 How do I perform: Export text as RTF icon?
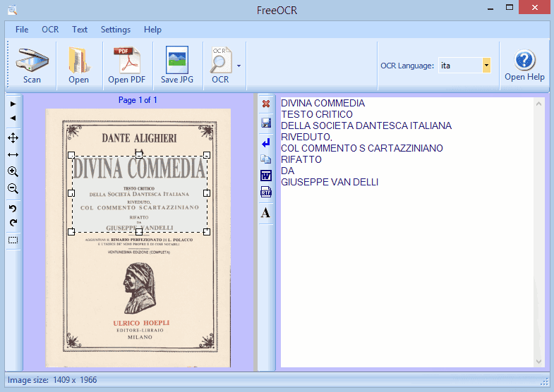tap(266, 192)
